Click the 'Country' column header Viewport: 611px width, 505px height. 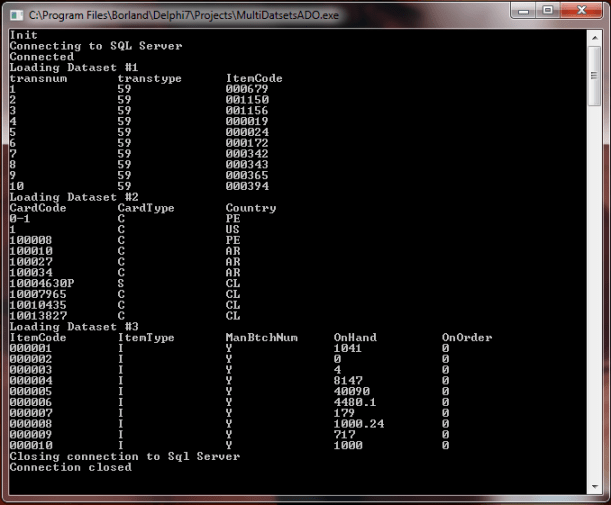pos(251,208)
